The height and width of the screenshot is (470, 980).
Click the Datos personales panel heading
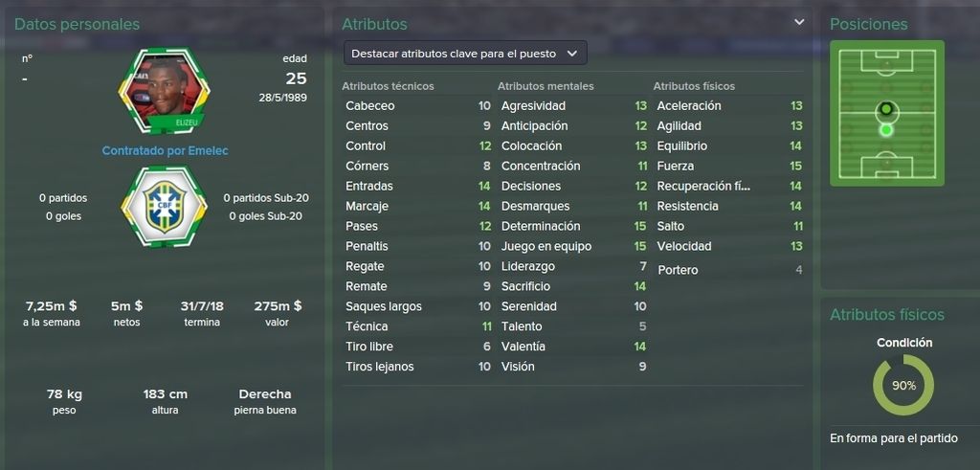77,24
